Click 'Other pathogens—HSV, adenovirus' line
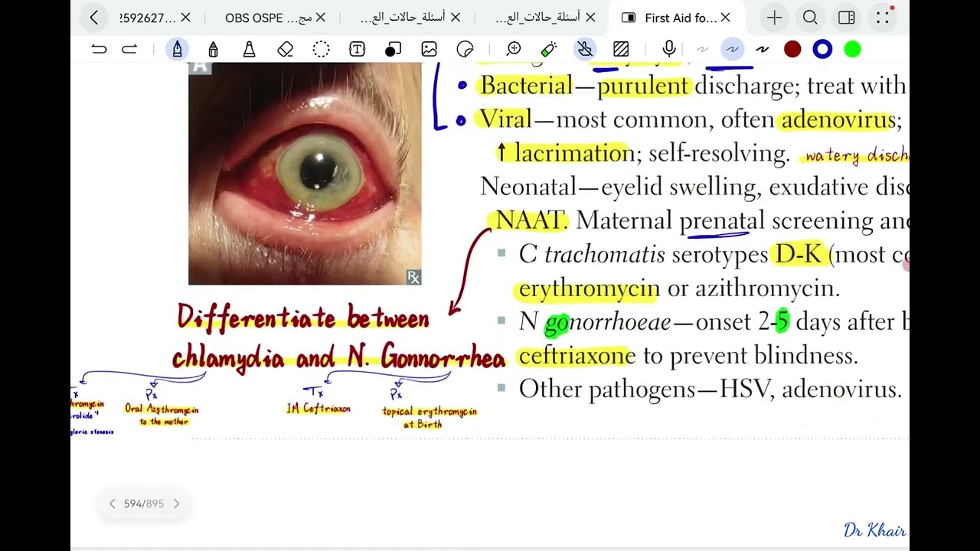 pos(710,390)
